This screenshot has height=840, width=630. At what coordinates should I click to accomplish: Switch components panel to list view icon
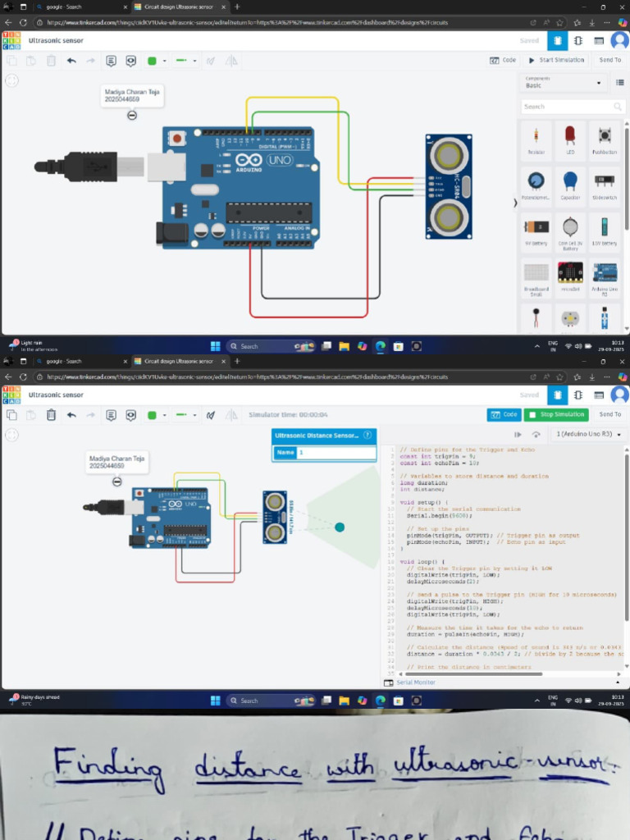[x=620, y=83]
